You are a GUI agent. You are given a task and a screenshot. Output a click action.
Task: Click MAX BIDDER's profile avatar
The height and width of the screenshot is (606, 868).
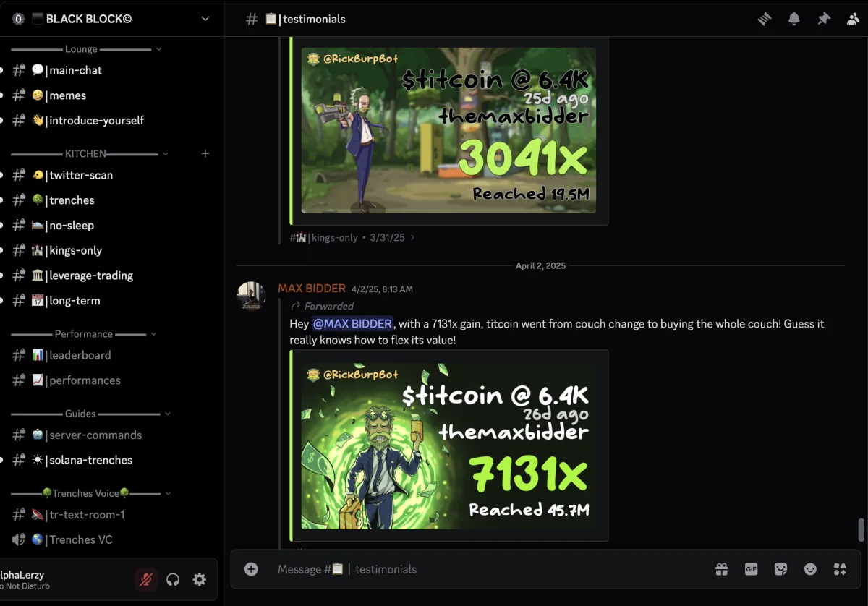point(252,296)
